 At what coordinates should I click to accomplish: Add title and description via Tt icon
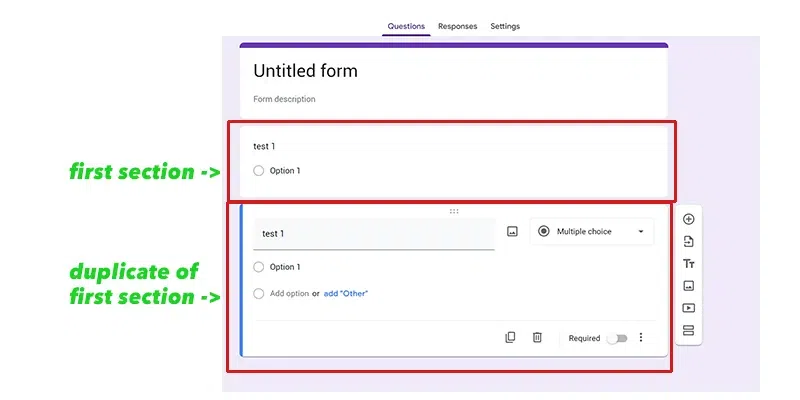point(688,264)
